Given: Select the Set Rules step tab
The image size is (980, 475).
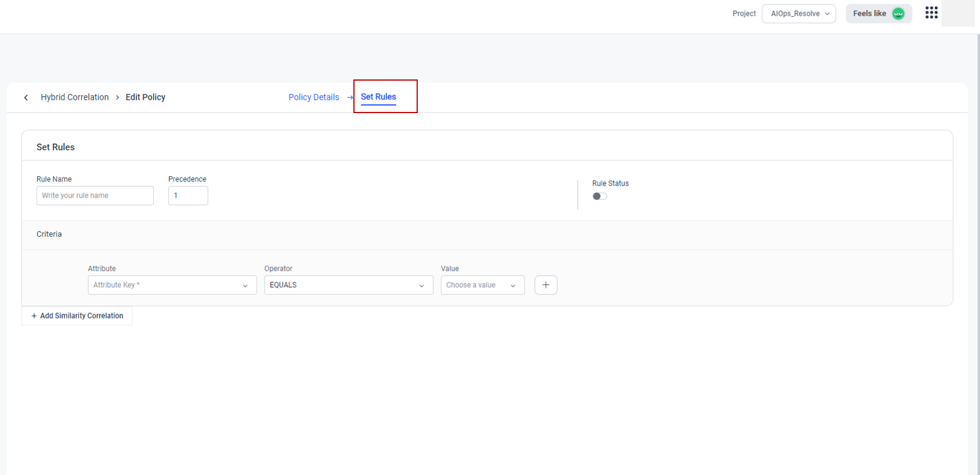Looking at the screenshot, I should 378,97.
